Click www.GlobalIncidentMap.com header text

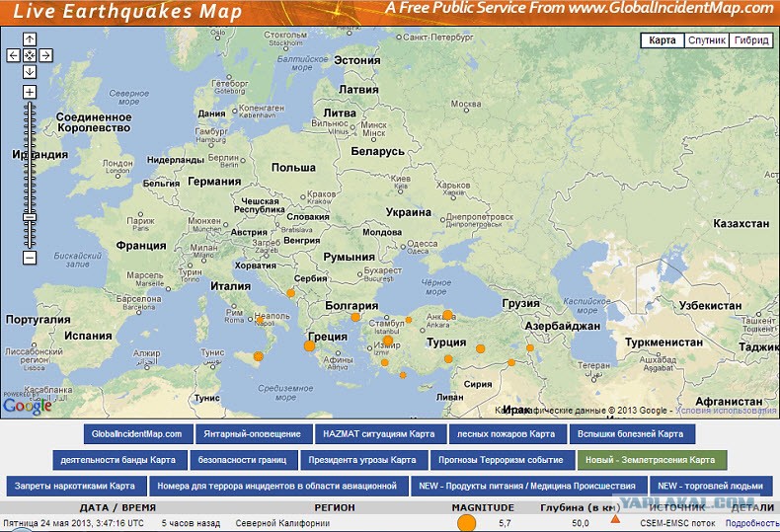671,8
